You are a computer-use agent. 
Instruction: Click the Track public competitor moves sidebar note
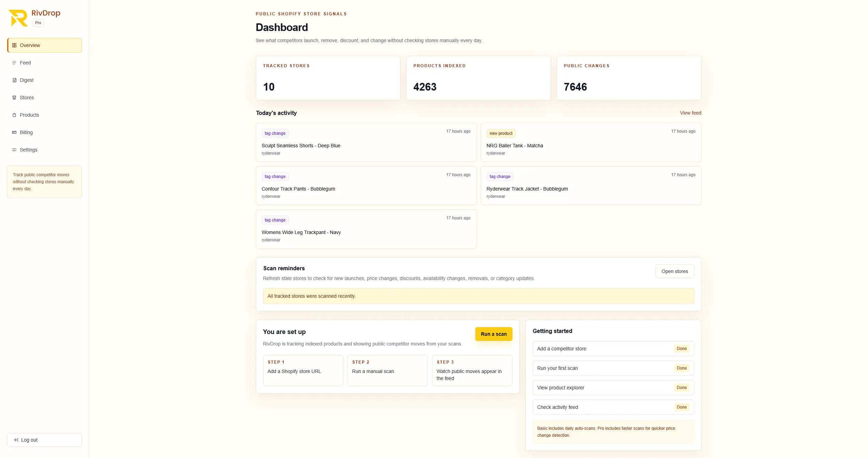45,182
